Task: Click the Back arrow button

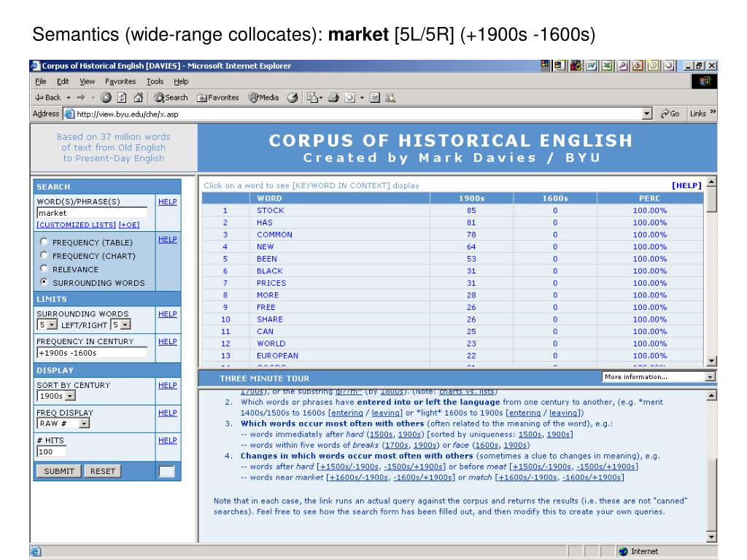Action: pos(47,98)
